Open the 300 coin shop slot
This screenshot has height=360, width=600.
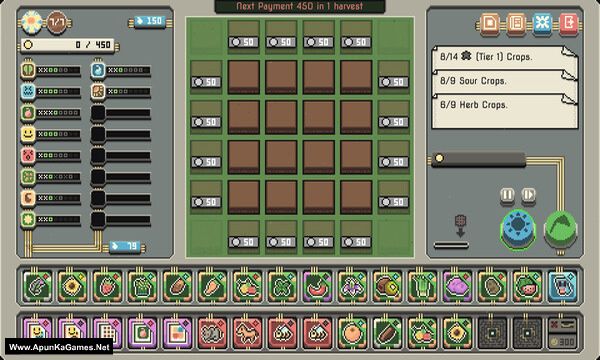click(x=562, y=333)
